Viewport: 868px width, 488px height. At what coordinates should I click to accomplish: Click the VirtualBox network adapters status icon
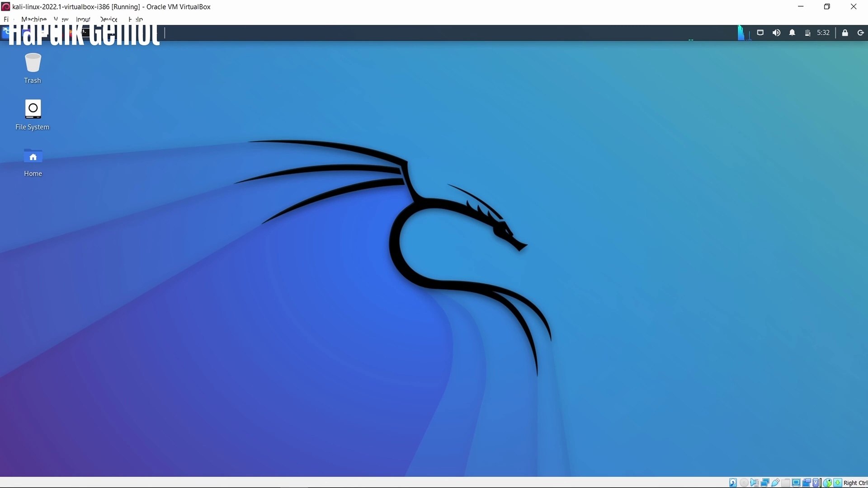[x=765, y=483]
